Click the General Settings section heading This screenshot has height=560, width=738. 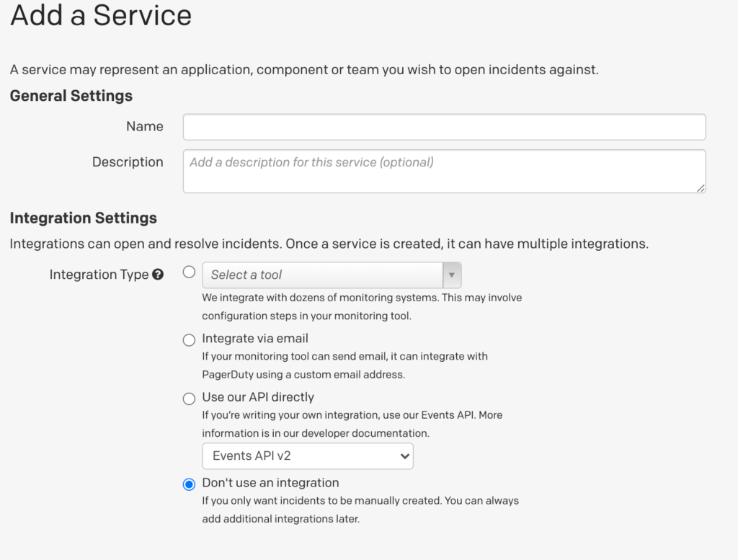(71, 96)
